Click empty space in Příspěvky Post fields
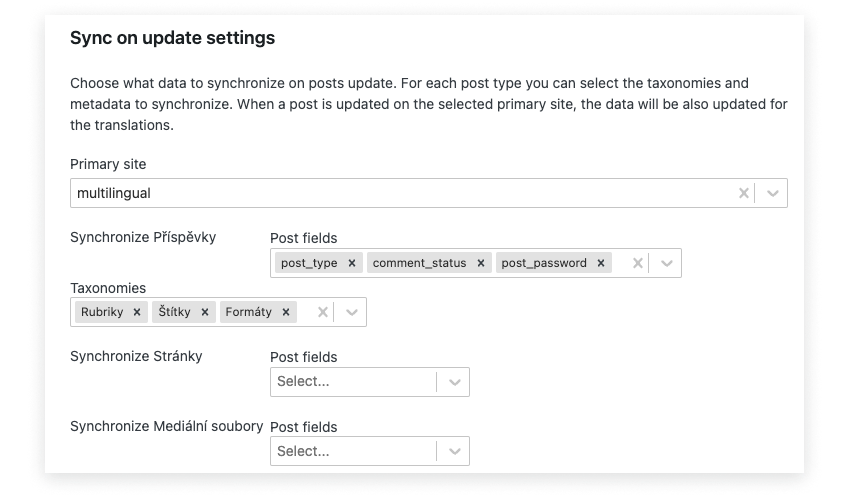The image size is (850, 498). [620, 263]
